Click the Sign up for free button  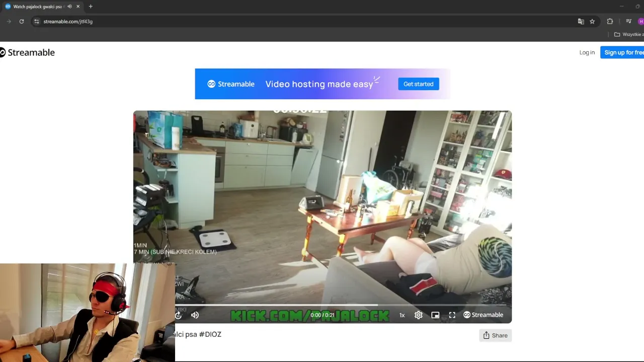pos(622,52)
